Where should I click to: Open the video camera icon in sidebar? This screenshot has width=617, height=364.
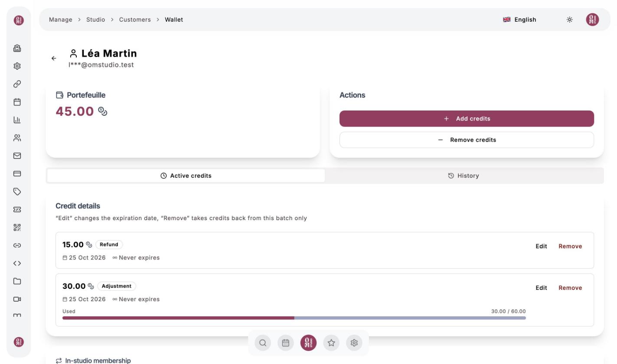point(17,299)
